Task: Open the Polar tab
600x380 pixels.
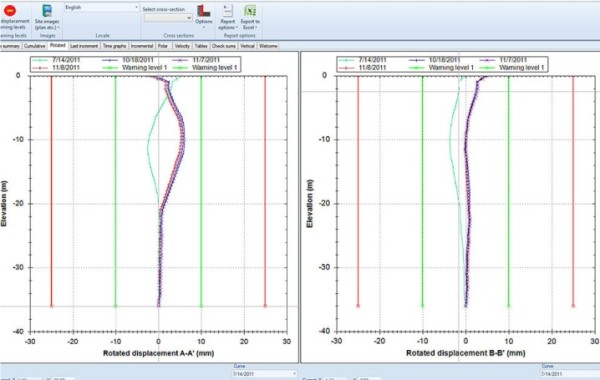Action: point(163,46)
